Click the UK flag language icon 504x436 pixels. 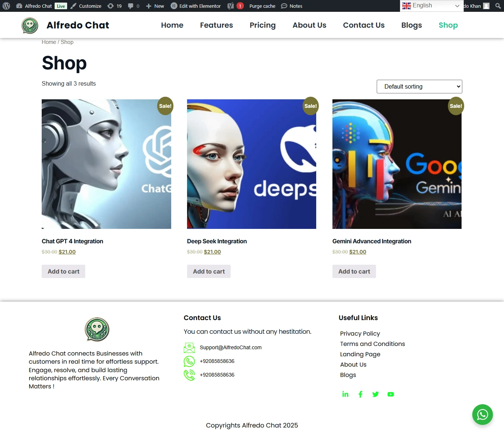pyautogui.click(x=407, y=6)
